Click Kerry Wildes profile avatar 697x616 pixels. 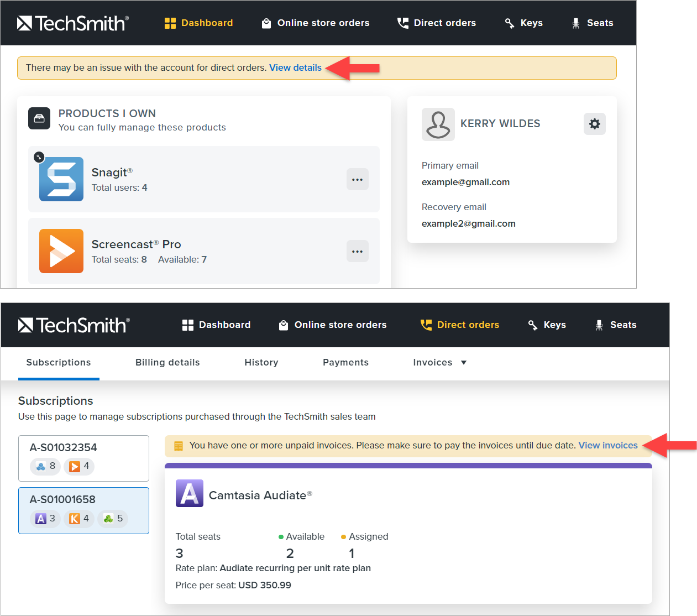(438, 124)
